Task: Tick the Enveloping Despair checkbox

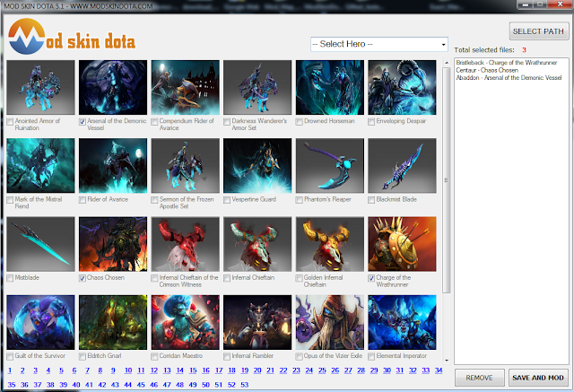Action: (371, 121)
